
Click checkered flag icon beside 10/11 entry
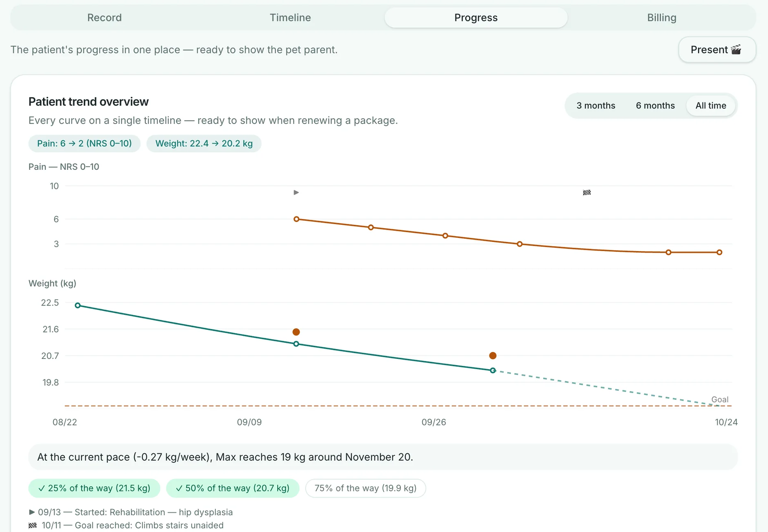tap(32, 525)
